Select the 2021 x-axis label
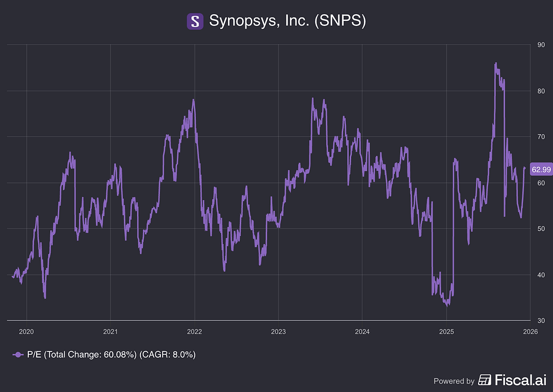The height and width of the screenshot is (392, 553). (111, 332)
